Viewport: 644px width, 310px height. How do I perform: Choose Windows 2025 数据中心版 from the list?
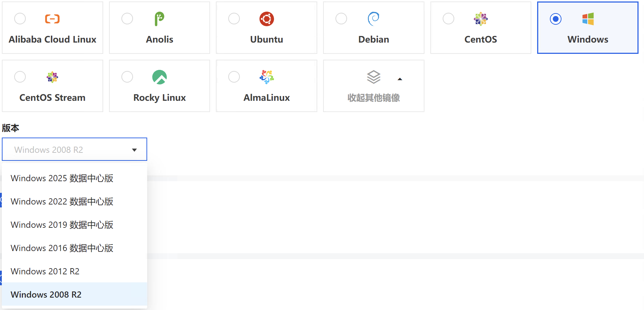[x=75, y=178]
